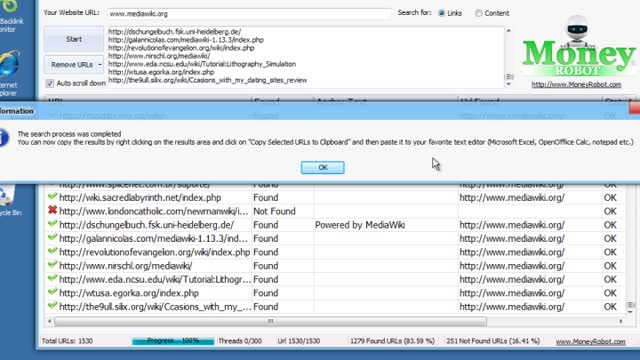
Task: Click the9ull.silix.org line in URL list box
Action: (x=207, y=80)
